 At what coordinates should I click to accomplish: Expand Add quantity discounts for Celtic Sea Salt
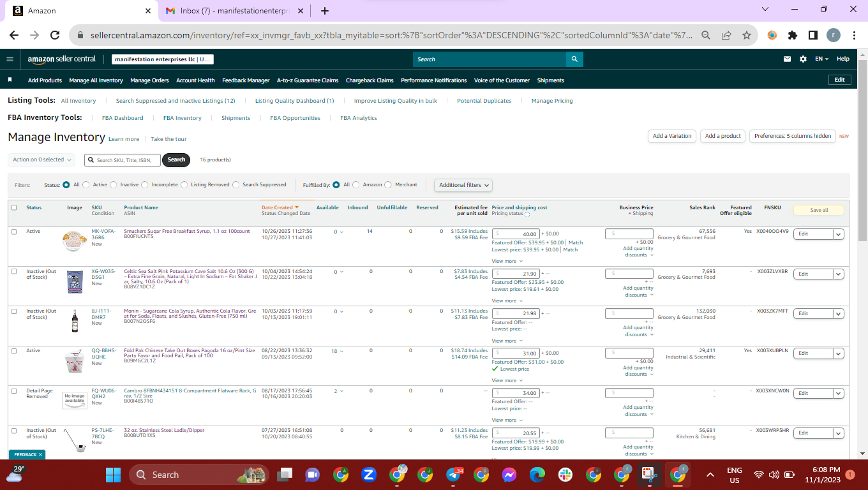click(638, 292)
